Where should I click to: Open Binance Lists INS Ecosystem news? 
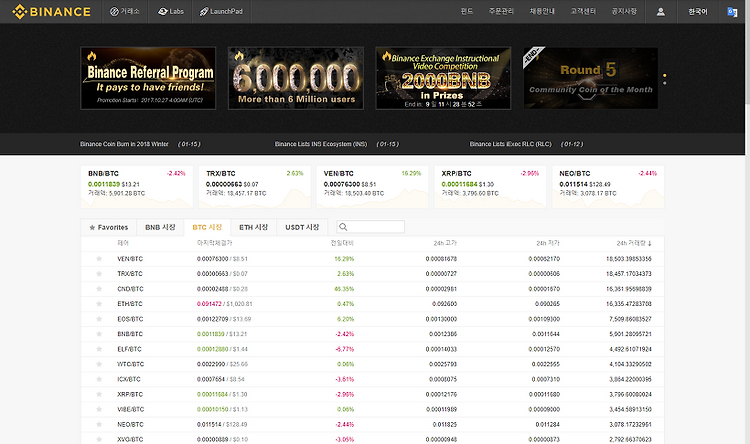pos(320,144)
